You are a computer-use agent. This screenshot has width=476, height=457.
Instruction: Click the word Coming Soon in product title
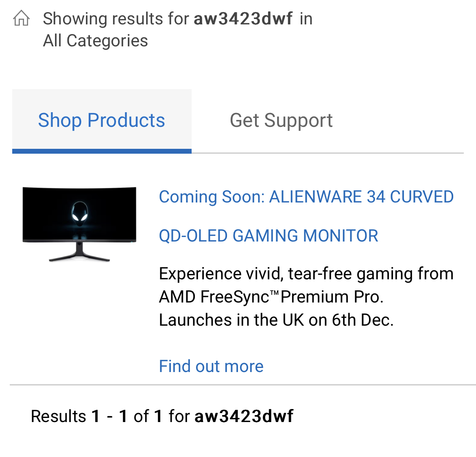click(212, 197)
